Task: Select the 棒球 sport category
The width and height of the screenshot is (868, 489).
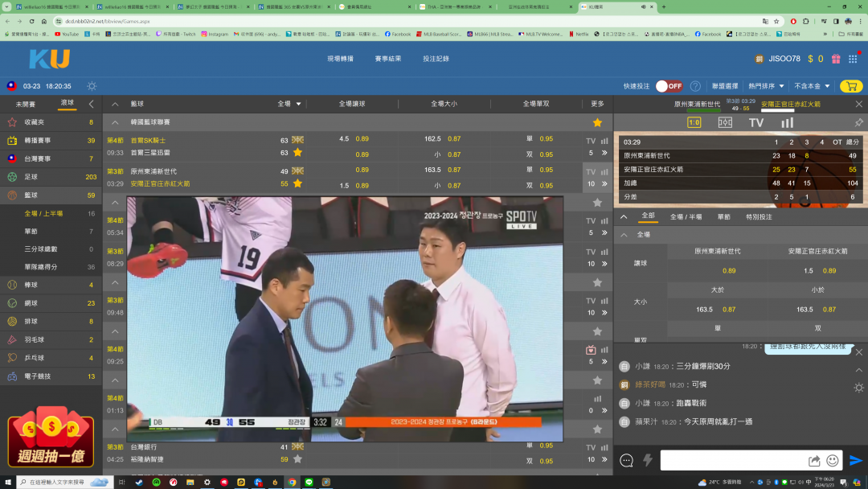Action: (x=51, y=285)
